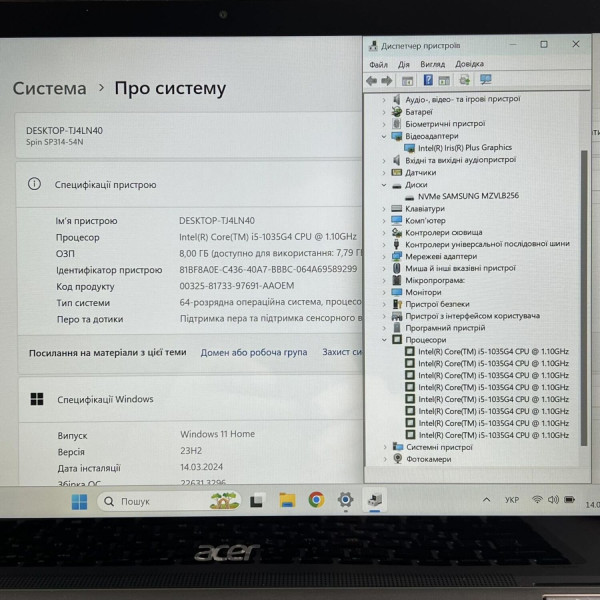Select Вхідні та вихідні аудіопристрої item
600x600 pixels.
[460, 160]
